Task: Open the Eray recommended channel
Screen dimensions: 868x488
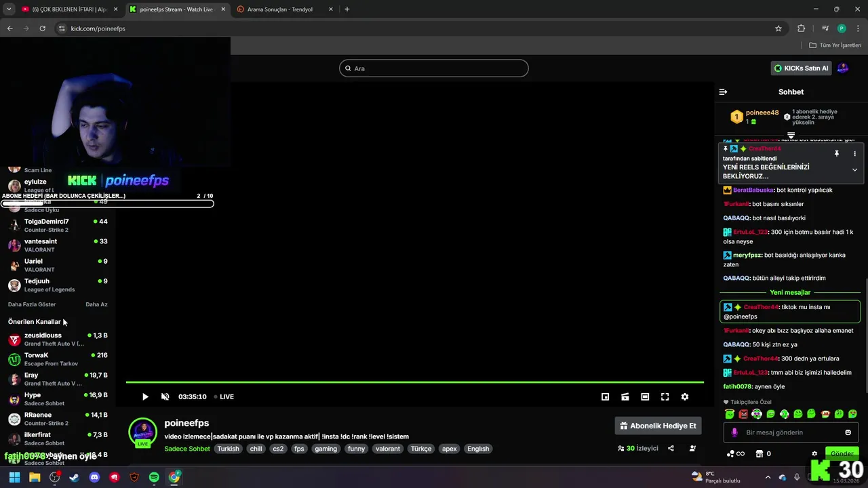Action: pos(58,379)
